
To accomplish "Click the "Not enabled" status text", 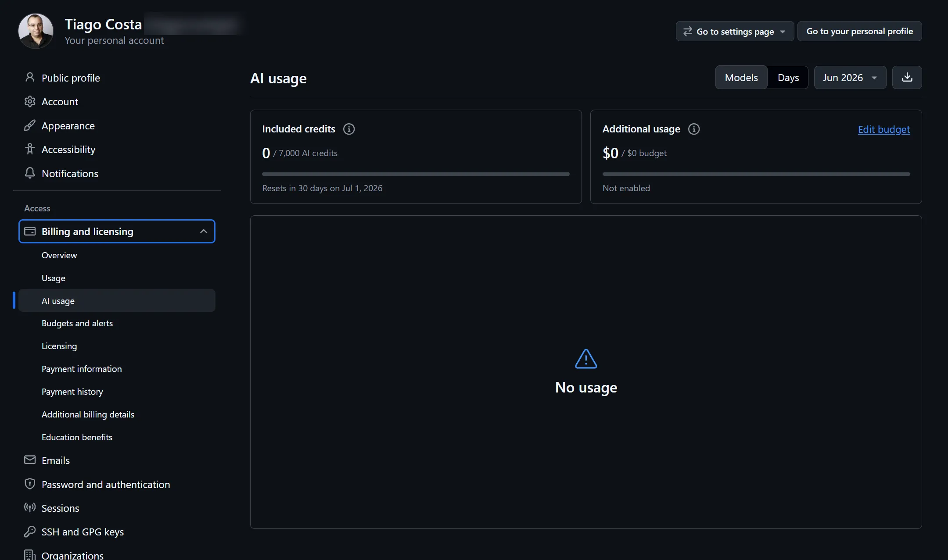I will click(626, 188).
